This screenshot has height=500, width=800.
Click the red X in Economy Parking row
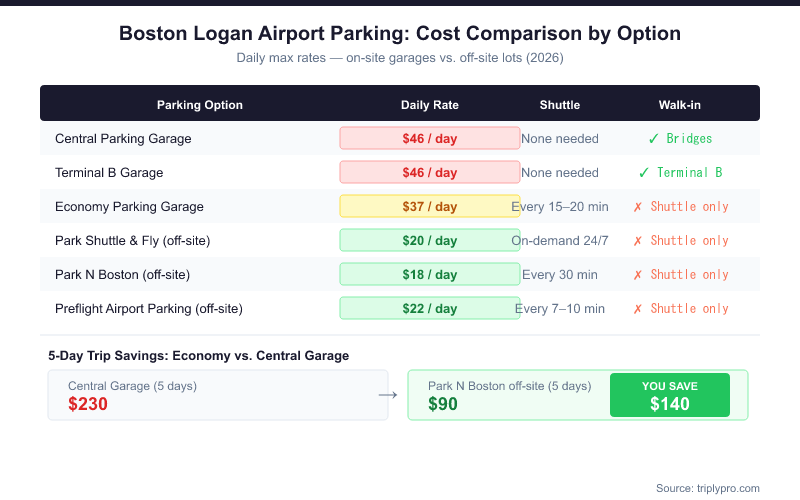(x=638, y=207)
